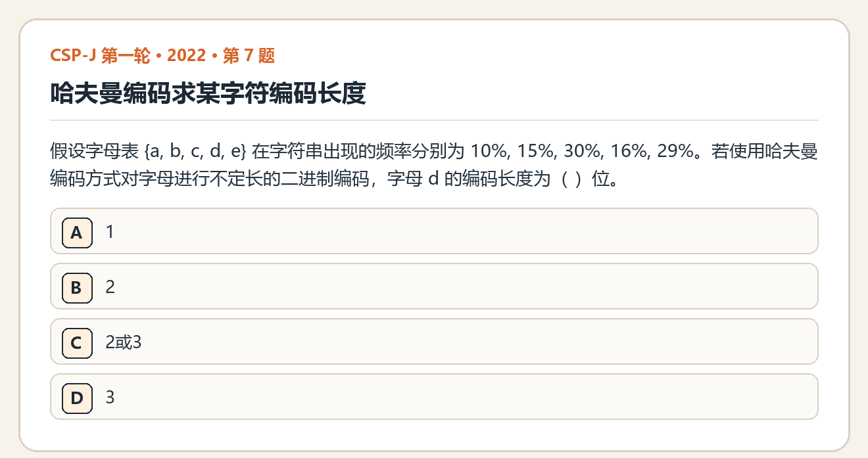This screenshot has width=868, height=458.
Task: Choose answer option C reading 2或3
Action: pyautogui.click(x=434, y=341)
